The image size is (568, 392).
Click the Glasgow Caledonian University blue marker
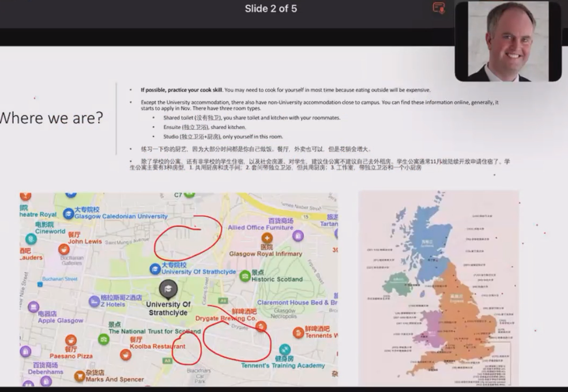(69, 213)
